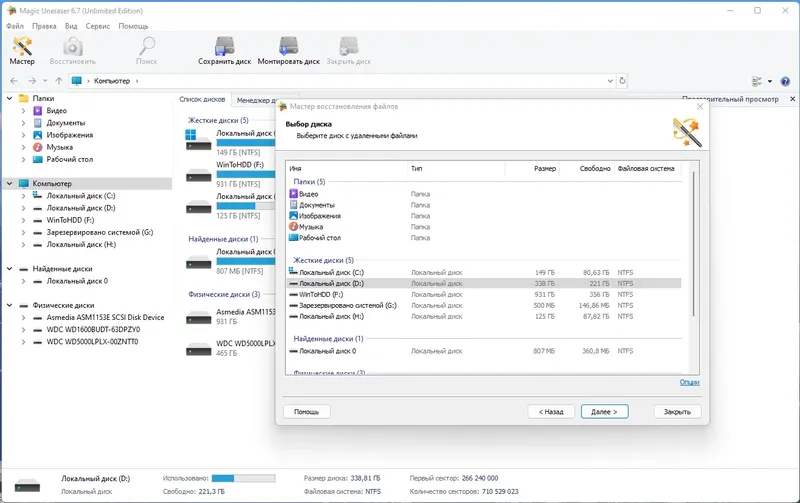Click the Помощь button in wizard

306,412
